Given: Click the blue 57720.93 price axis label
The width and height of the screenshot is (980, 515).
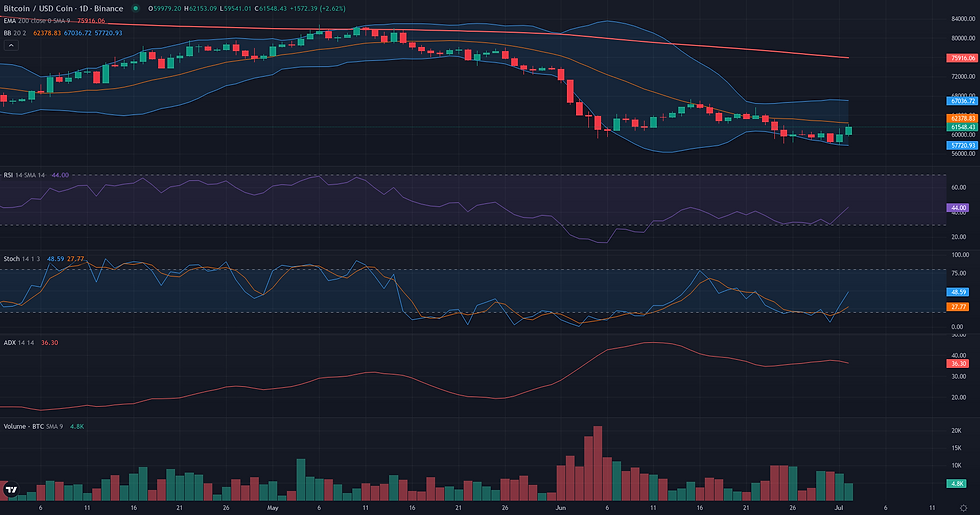Looking at the screenshot, I should 961,146.
